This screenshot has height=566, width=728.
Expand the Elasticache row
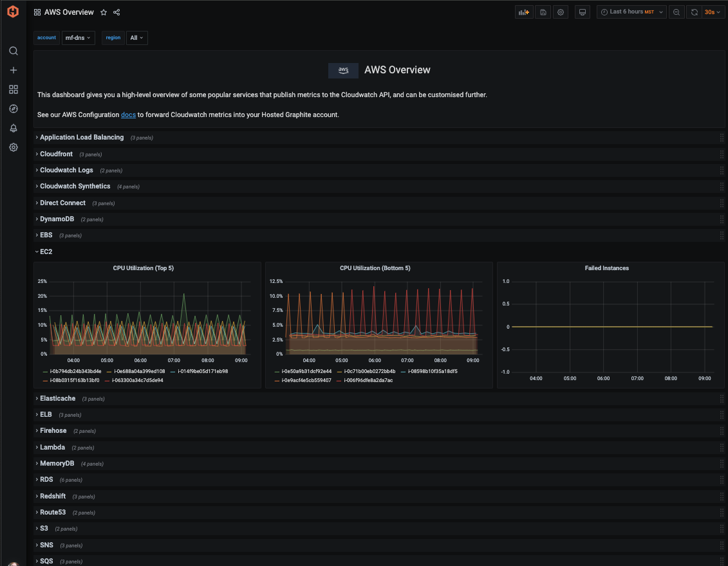click(x=57, y=399)
